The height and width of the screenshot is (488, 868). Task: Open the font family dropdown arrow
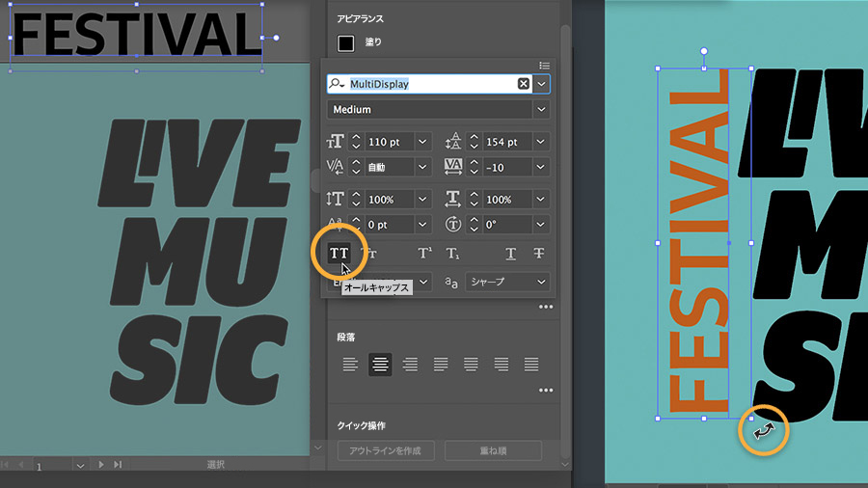click(x=541, y=84)
